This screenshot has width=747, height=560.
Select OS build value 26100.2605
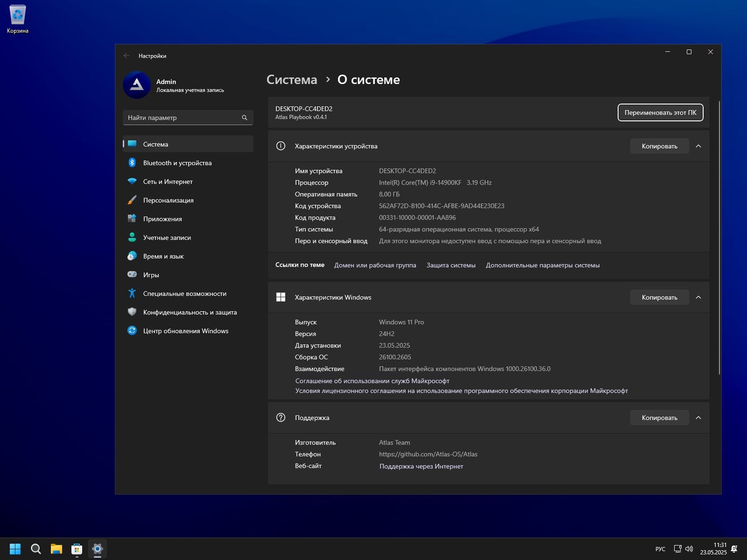tap(395, 357)
